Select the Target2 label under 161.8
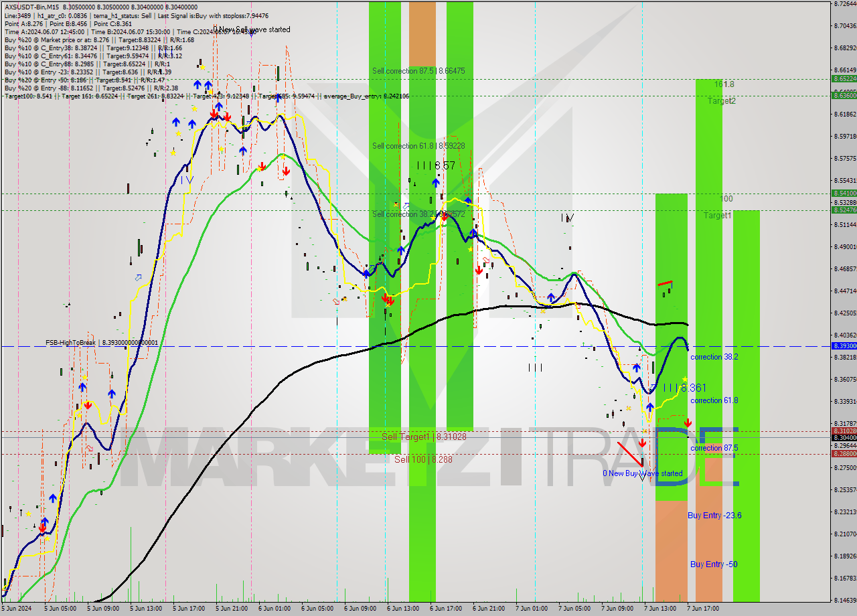Image resolution: width=857 pixels, height=616 pixels. click(722, 101)
